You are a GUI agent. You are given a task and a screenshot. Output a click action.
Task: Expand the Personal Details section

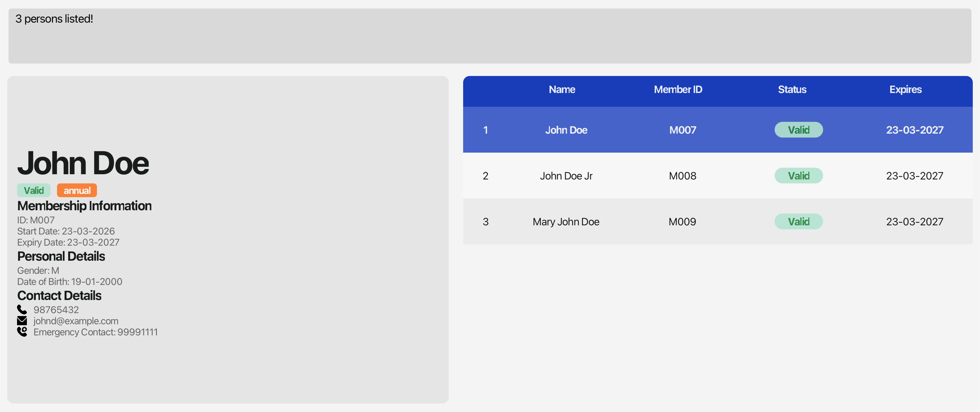(61, 256)
